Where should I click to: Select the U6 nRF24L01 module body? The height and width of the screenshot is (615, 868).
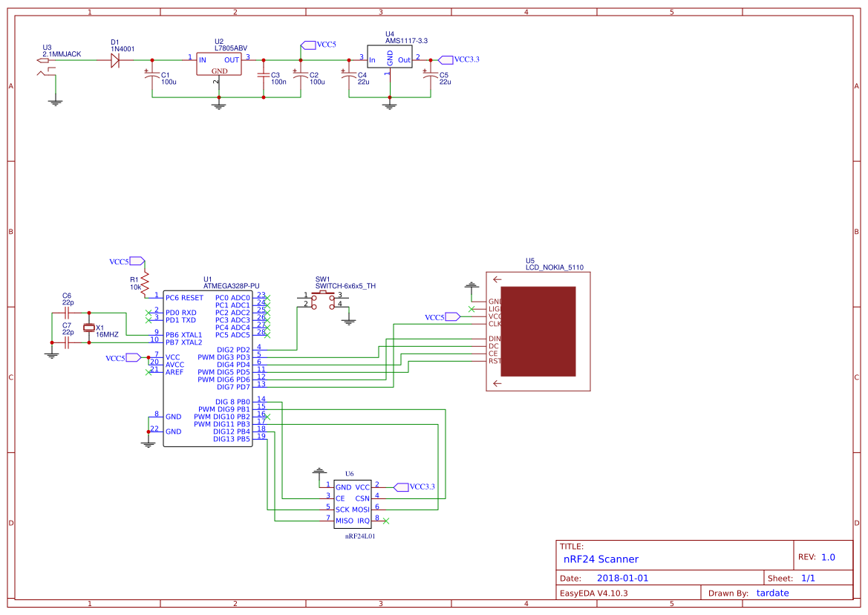tap(353, 504)
